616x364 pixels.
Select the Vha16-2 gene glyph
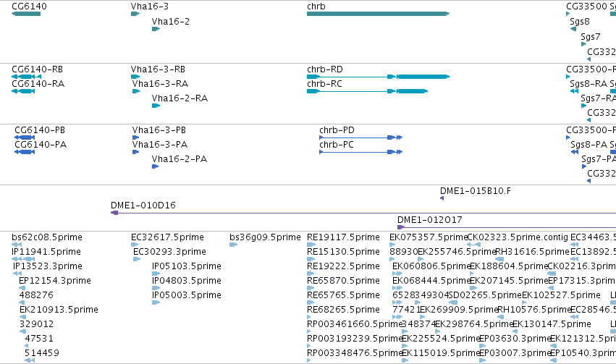(156, 29)
